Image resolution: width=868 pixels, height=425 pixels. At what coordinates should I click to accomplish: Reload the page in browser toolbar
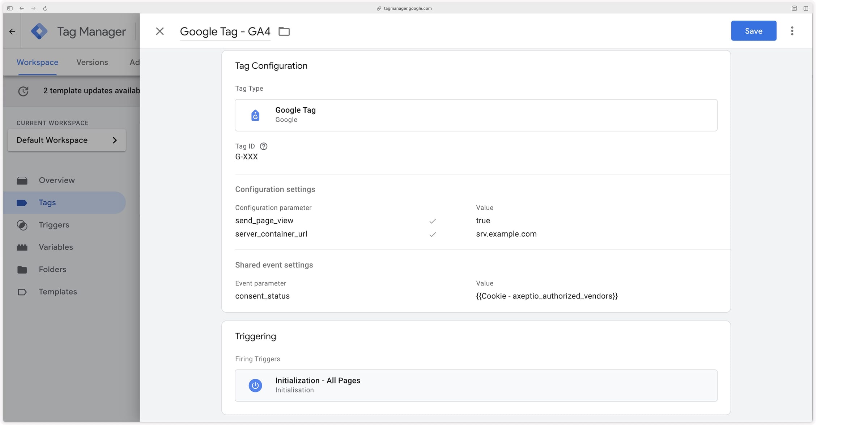(45, 8)
